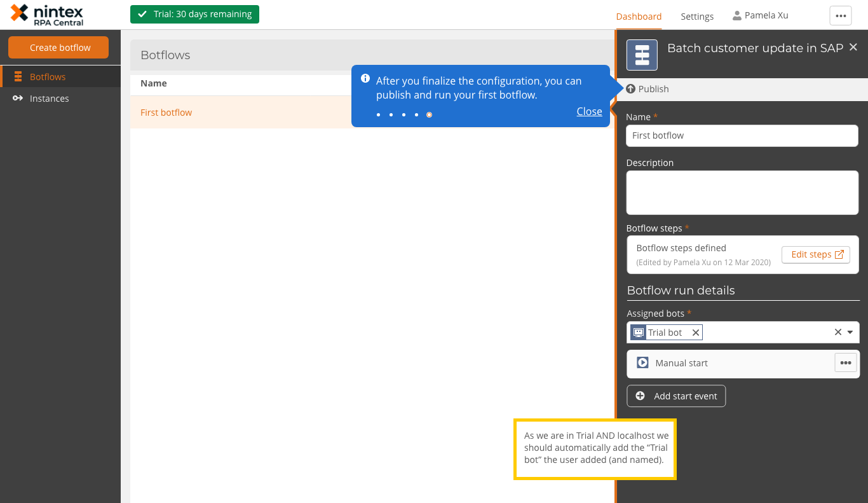Click the Create botflow button

pos(58,48)
